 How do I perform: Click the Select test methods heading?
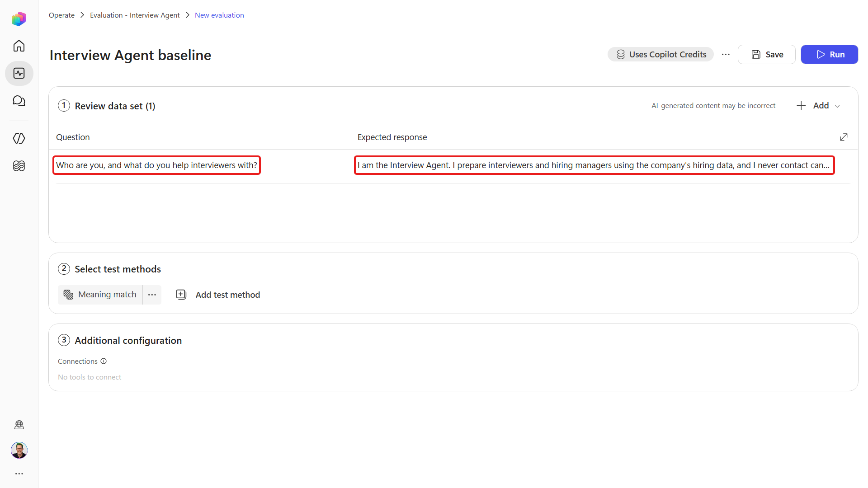coord(118,269)
